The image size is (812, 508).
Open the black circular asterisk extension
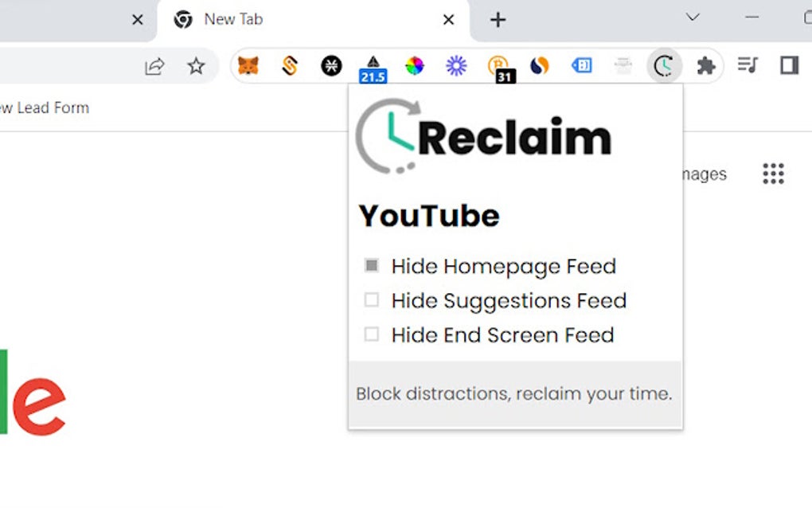(x=331, y=66)
